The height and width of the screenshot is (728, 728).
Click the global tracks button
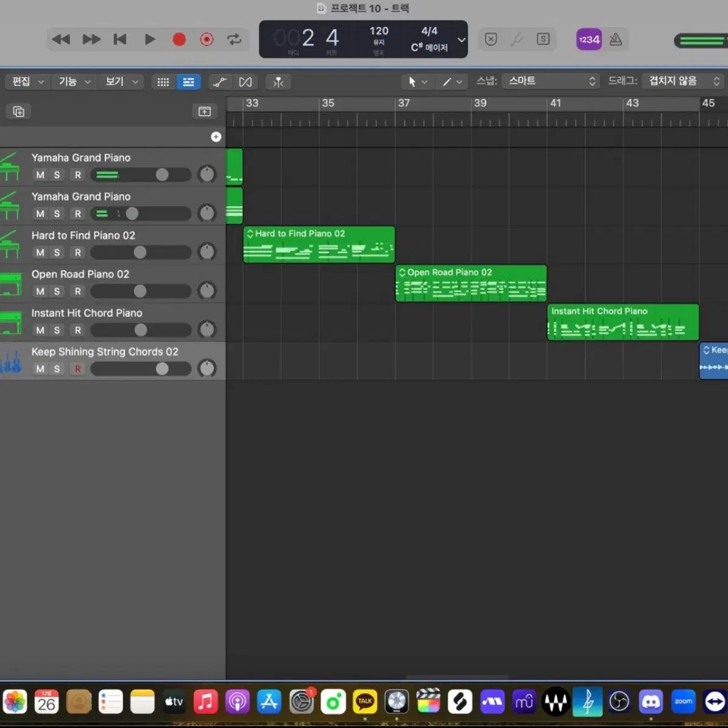[204, 111]
